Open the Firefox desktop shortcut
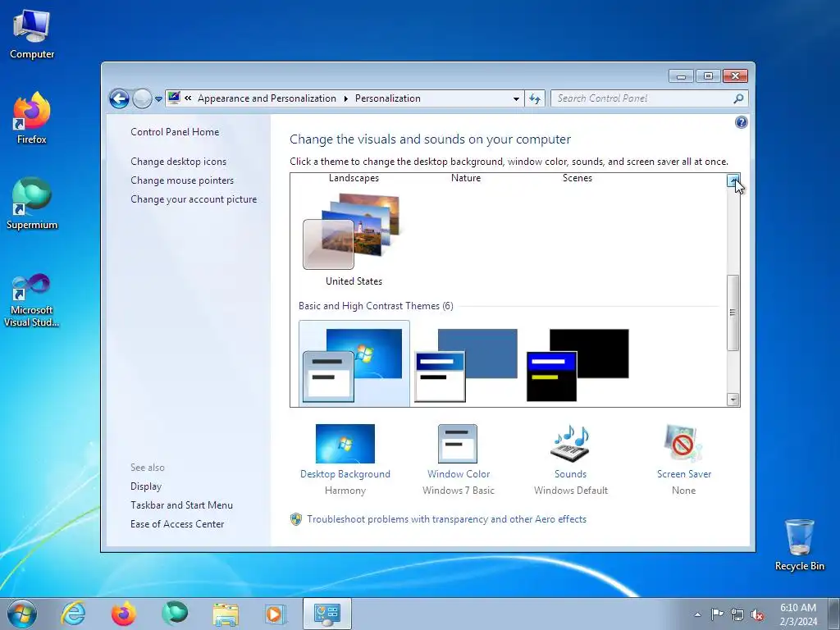Screen dimensions: 840x630 32,118
